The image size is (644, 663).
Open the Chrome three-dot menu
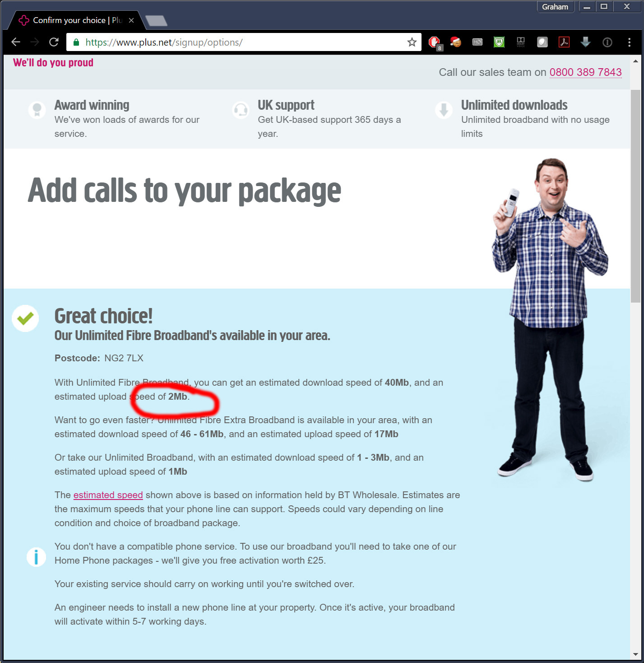point(629,42)
